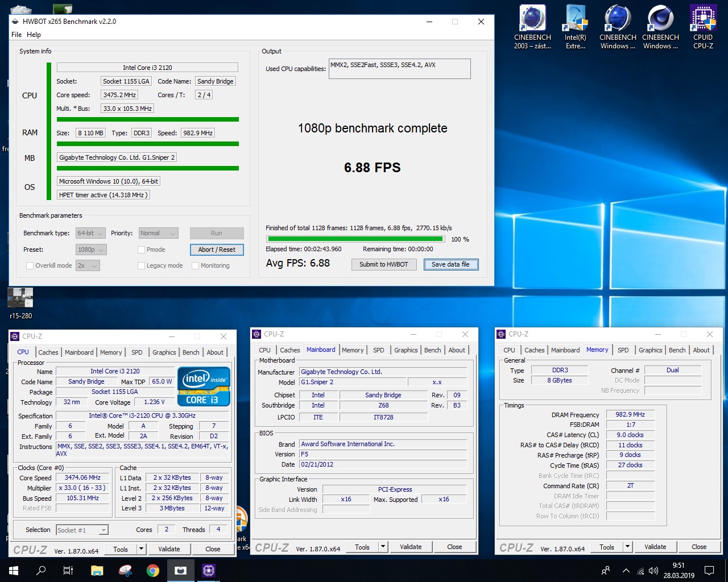The image size is (728, 582).
Task: Open Priority Normal dropdown
Action: 159,233
